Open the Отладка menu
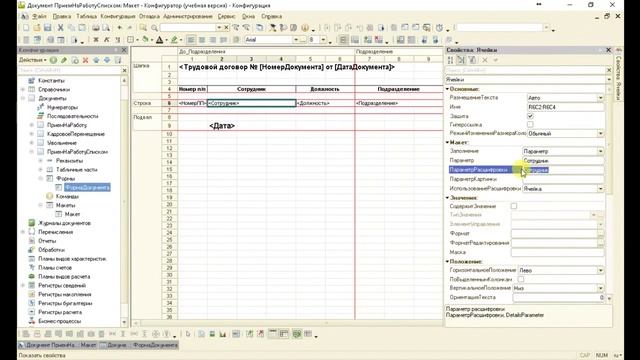 click(149, 16)
